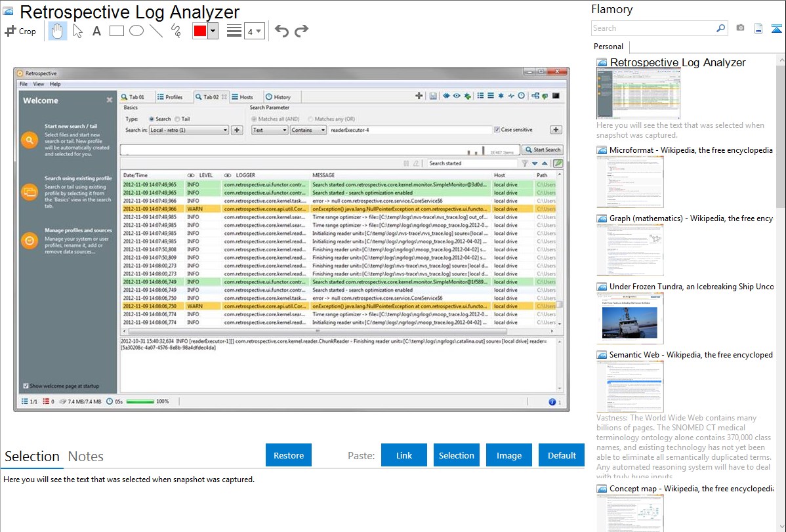Select Matches all (AND) radio option
The image size is (786, 532).
[254, 119]
